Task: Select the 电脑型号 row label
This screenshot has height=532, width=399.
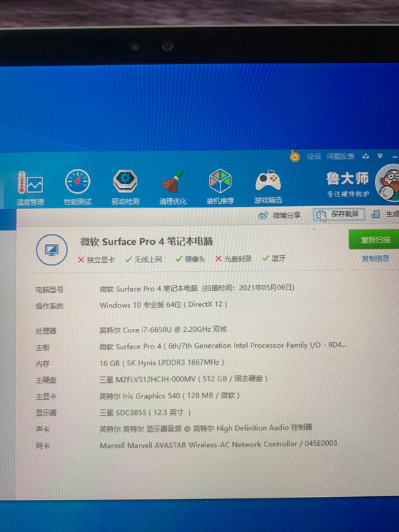Action: coord(50,289)
